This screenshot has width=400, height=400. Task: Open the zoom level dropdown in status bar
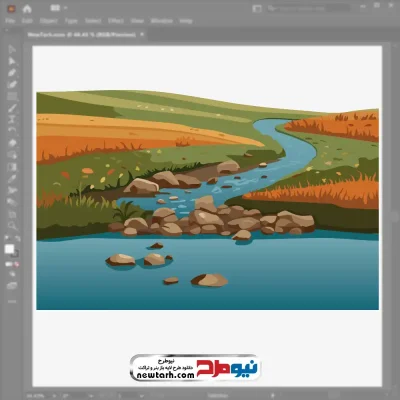[54, 396]
